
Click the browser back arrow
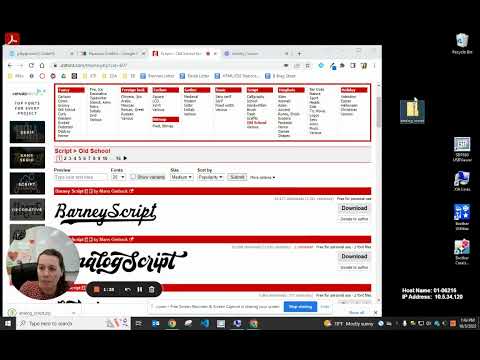tap(10, 66)
